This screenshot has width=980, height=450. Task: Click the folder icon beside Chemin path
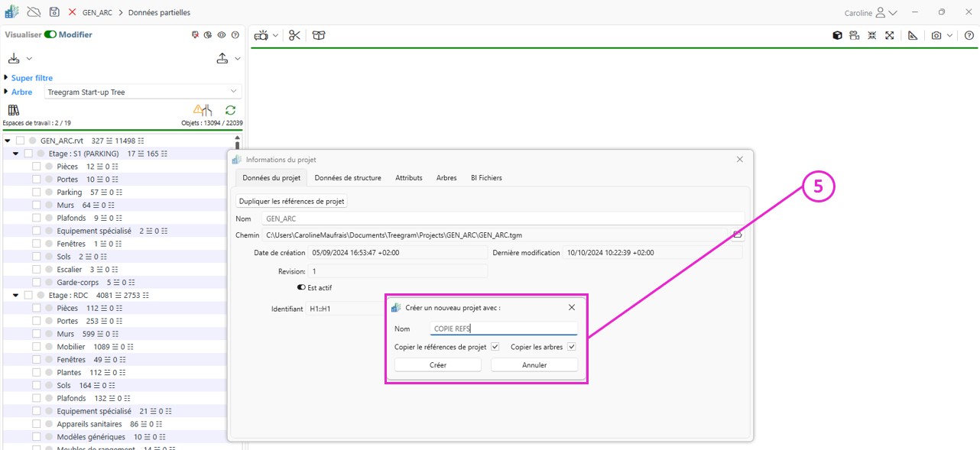click(738, 235)
